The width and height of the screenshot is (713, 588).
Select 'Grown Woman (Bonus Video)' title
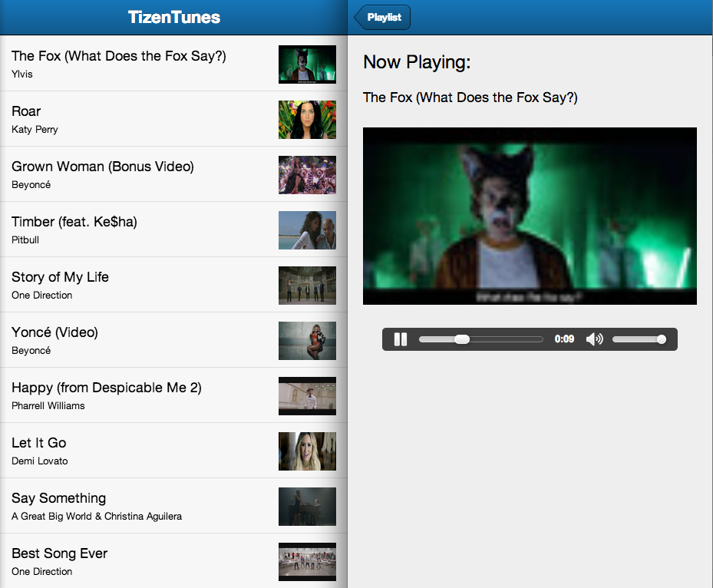[103, 167]
